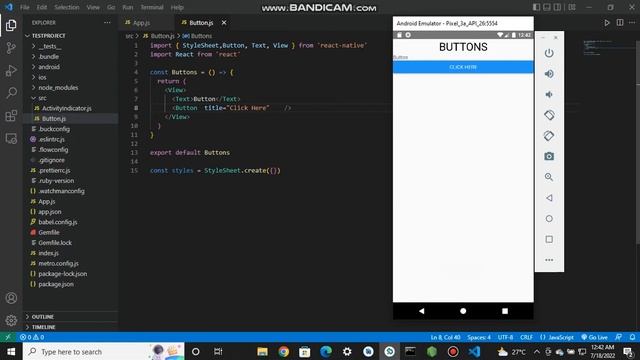Close the Button.js tab
Image resolution: width=640 pixels, height=360 pixels.
click(224, 23)
